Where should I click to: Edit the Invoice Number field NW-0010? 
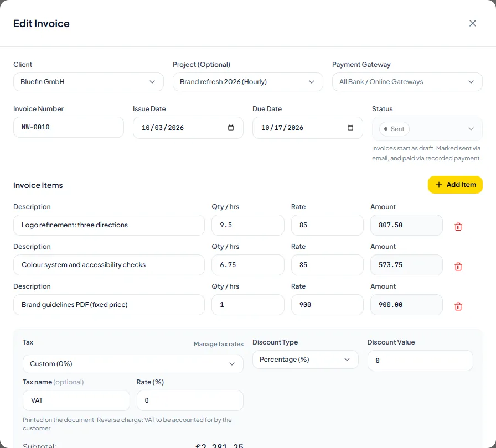(68, 127)
